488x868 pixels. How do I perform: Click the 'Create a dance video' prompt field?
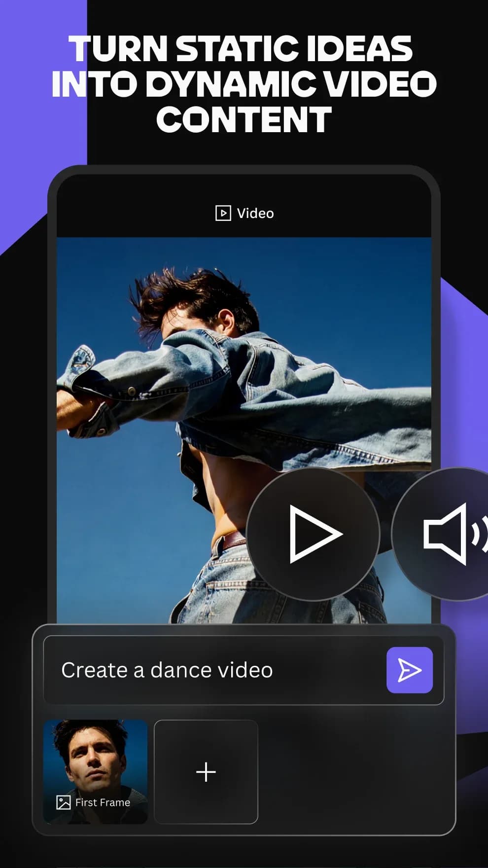tap(244, 670)
